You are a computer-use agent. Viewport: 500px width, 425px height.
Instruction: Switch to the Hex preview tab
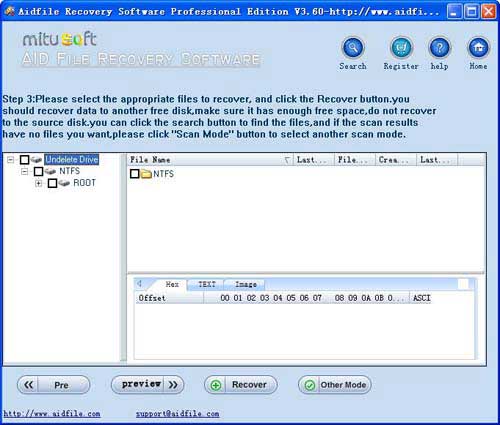pos(172,284)
